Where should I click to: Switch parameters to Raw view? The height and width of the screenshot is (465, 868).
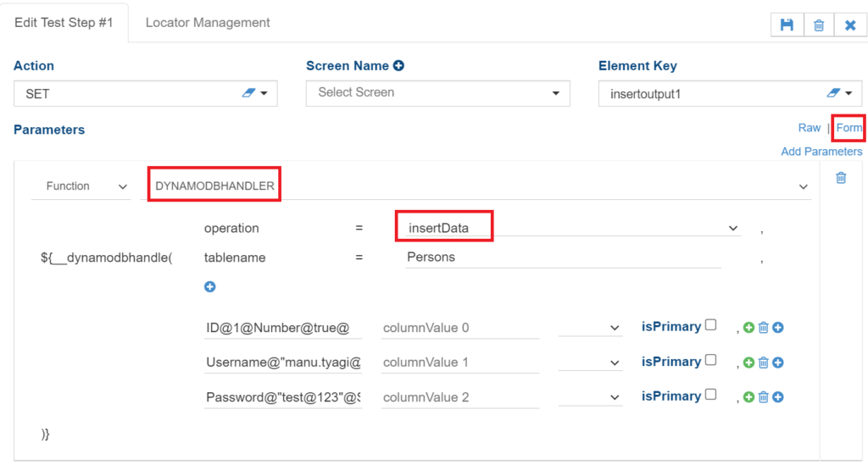[x=810, y=128]
